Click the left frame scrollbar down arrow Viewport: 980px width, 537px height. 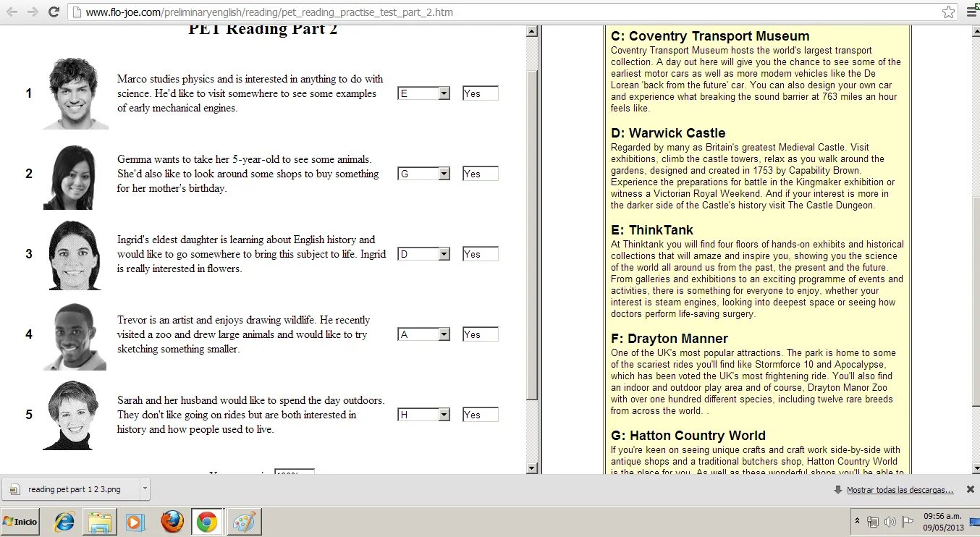tap(532, 468)
